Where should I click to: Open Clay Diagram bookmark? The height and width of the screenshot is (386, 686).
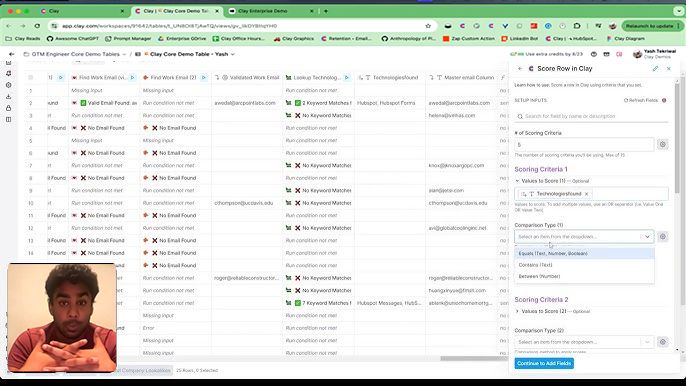pyautogui.click(x=626, y=39)
